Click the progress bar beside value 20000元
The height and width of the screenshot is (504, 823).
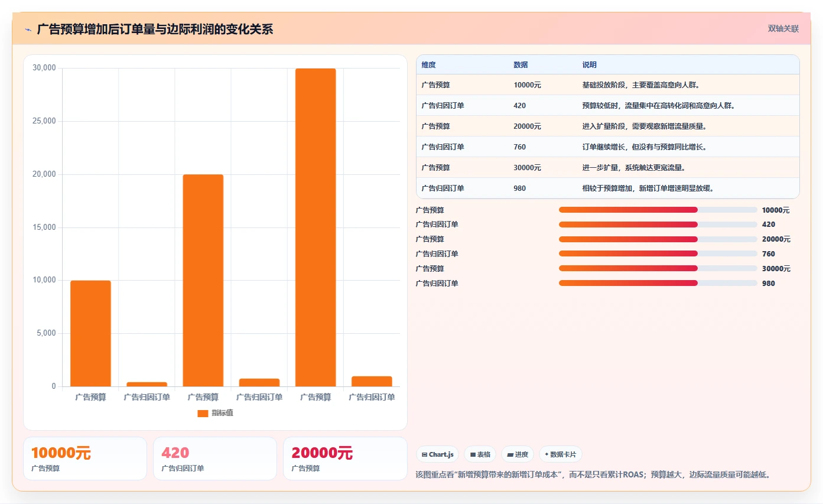click(658, 239)
